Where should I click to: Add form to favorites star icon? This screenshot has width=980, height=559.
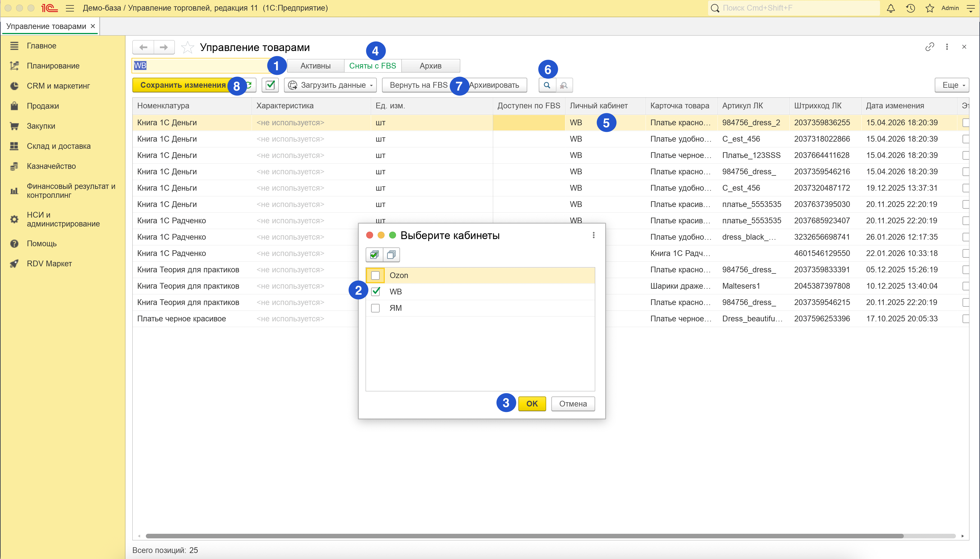(x=187, y=47)
